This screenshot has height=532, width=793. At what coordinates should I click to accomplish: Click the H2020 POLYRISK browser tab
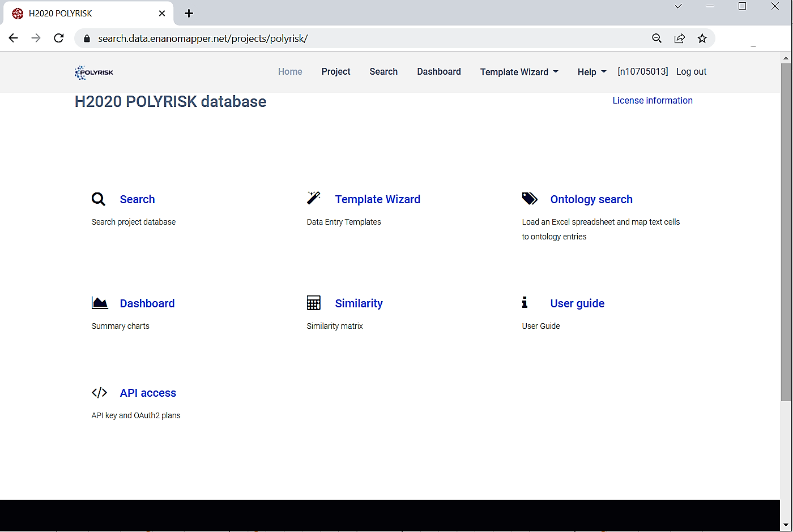click(x=89, y=14)
